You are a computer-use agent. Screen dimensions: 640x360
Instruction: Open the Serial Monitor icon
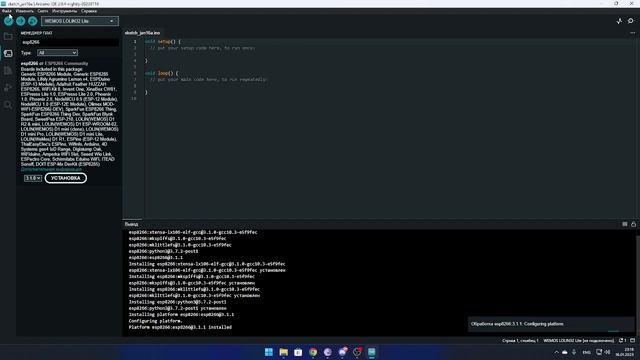pyautogui.click(x=631, y=21)
